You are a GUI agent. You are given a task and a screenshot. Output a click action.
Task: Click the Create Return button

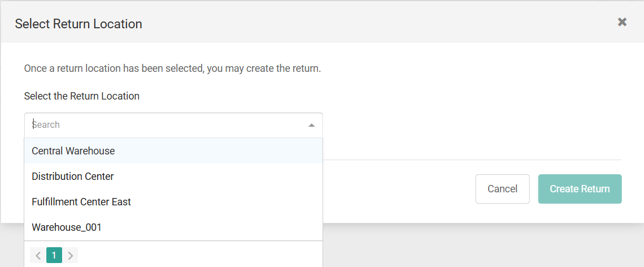[x=580, y=189]
